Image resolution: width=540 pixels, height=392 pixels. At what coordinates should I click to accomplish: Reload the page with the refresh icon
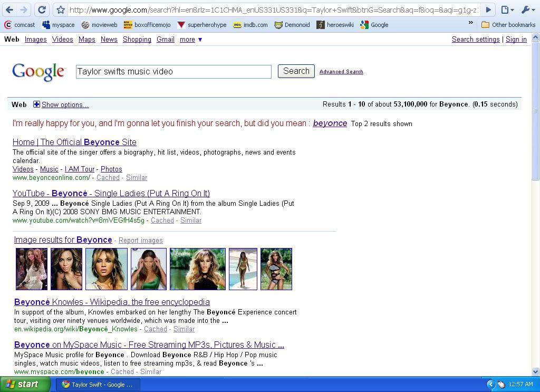42,9
